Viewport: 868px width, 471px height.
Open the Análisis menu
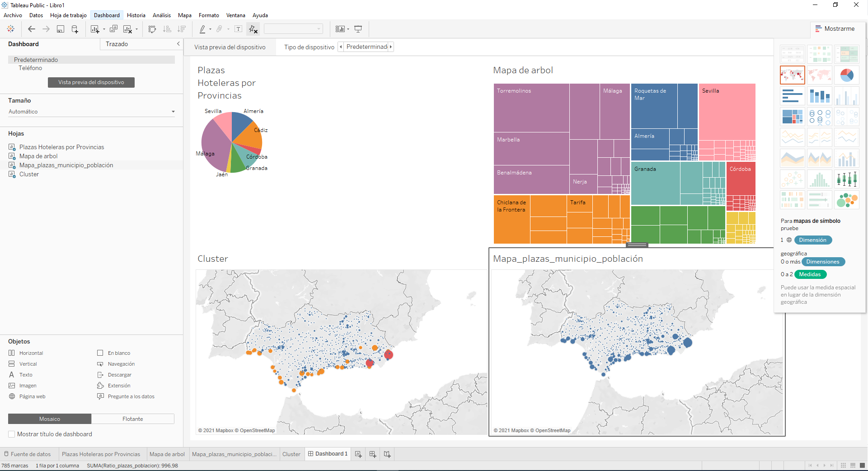tap(162, 15)
